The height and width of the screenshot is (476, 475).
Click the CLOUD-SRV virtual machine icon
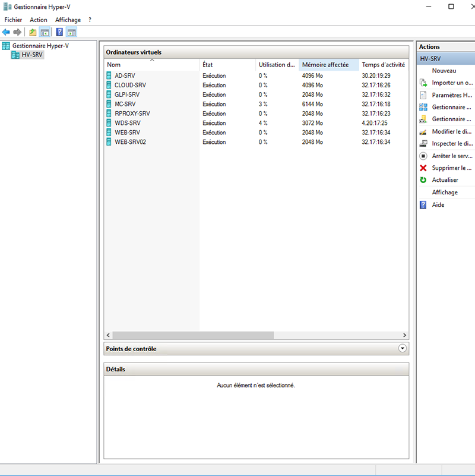pos(109,85)
